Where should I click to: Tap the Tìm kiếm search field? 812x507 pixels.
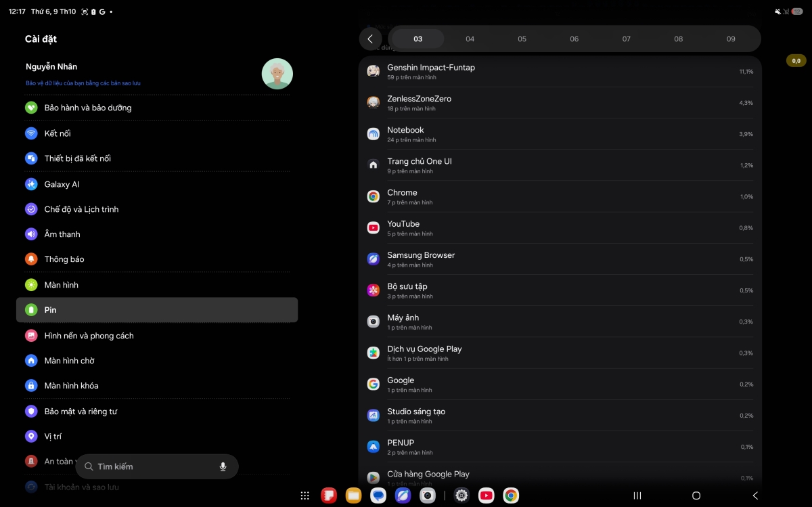click(157, 466)
